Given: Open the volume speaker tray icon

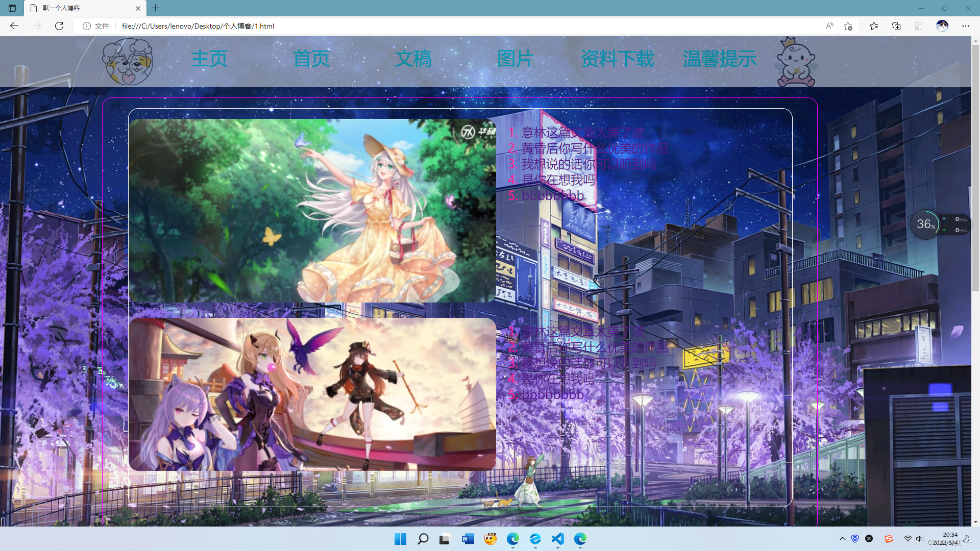Looking at the screenshot, I should [x=919, y=539].
